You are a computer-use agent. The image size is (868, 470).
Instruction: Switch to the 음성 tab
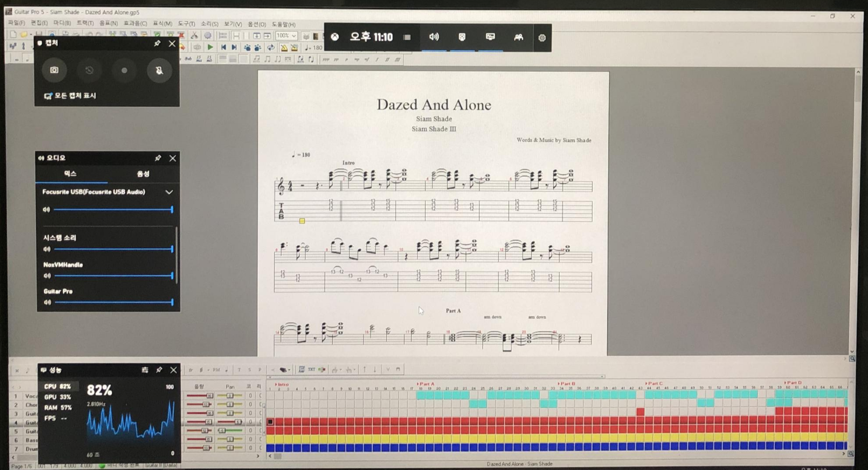143,174
